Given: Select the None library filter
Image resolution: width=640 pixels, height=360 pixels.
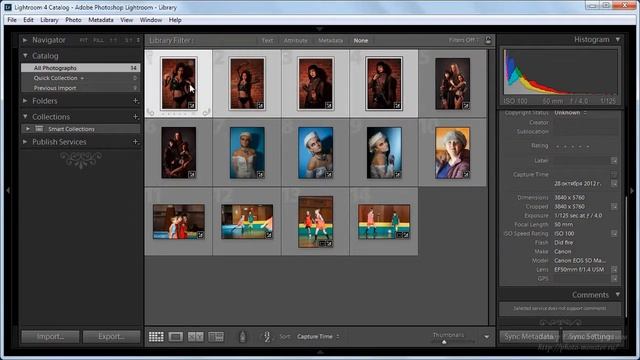Looking at the screenshot, I should (361, 40).
